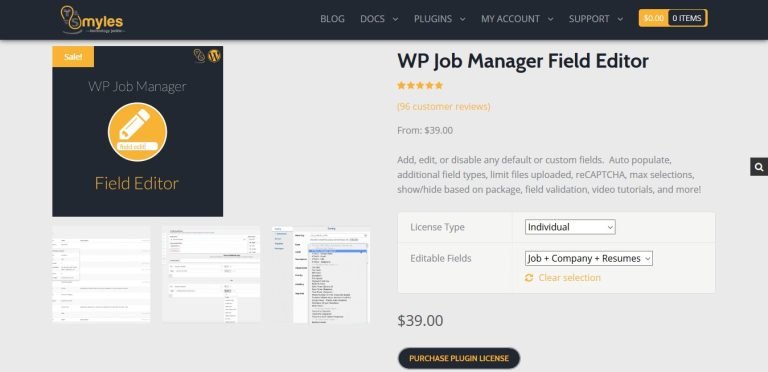The width and height of the screenshot is (768, 372).
Task: Expand the SUPPORT menu
Action: pos(596,19)
